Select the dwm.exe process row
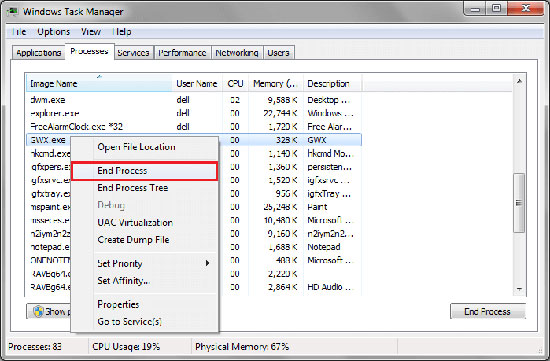The width and height of the screenshot is (550, 361). pos(194,100)
